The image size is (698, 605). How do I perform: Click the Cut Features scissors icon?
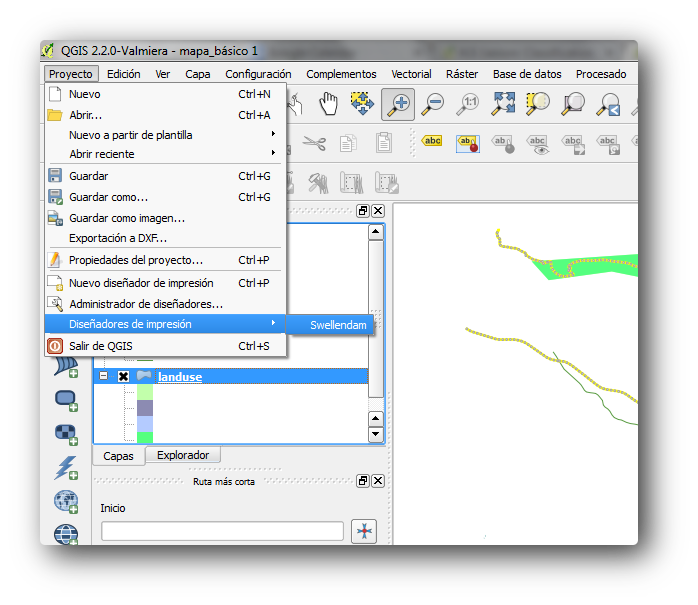pyautogui.click(x=314, y=143)
